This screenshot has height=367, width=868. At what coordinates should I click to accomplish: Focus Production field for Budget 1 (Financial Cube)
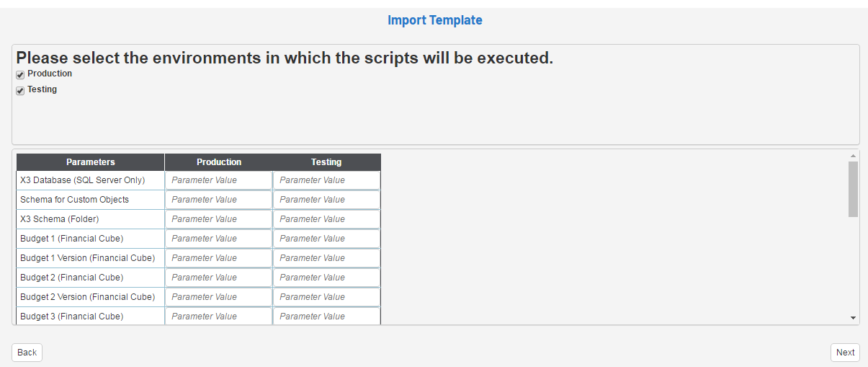tap(218, 239)
